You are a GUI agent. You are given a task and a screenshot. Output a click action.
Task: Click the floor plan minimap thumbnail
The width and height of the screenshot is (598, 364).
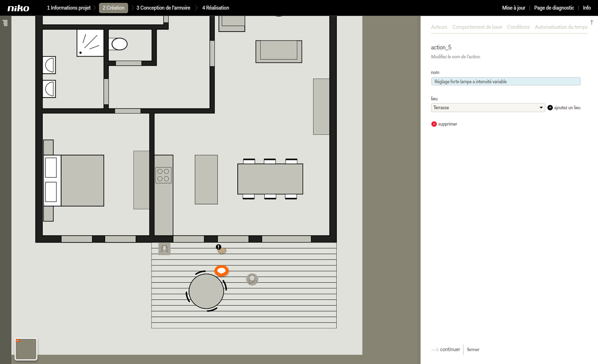[x=26, y=349]
